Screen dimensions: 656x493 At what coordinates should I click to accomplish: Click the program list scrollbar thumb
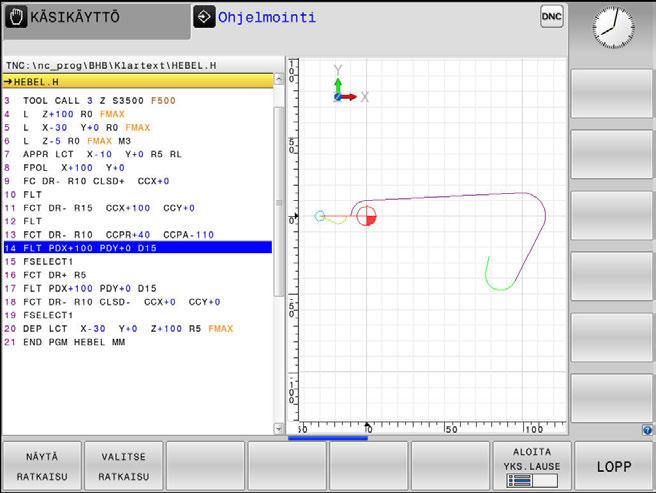[x=279, y=202]
